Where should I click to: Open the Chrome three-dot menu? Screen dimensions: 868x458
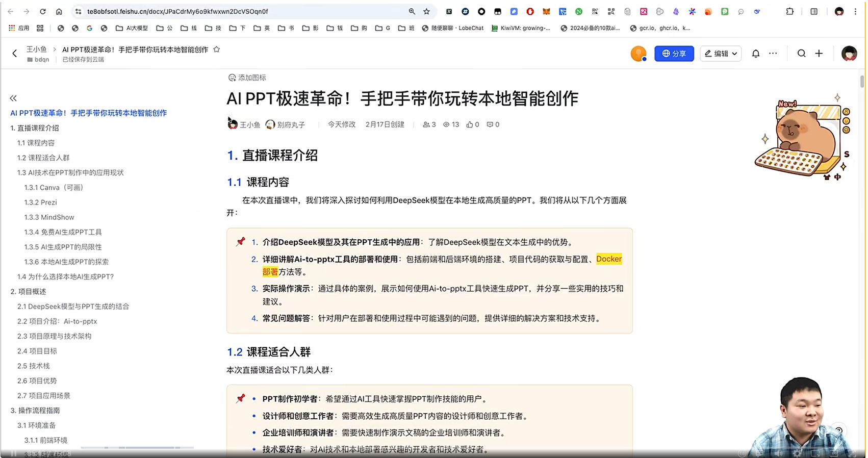[x=855, y=11]
